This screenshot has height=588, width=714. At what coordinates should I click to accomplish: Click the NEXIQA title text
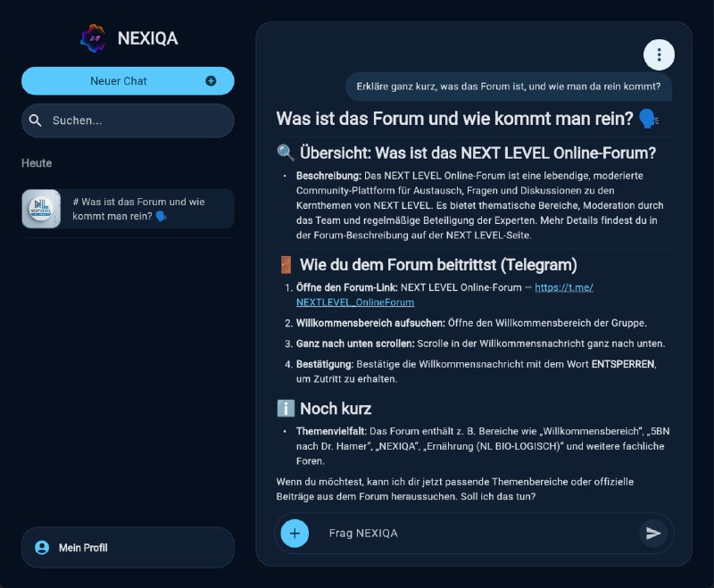point(147,38)
